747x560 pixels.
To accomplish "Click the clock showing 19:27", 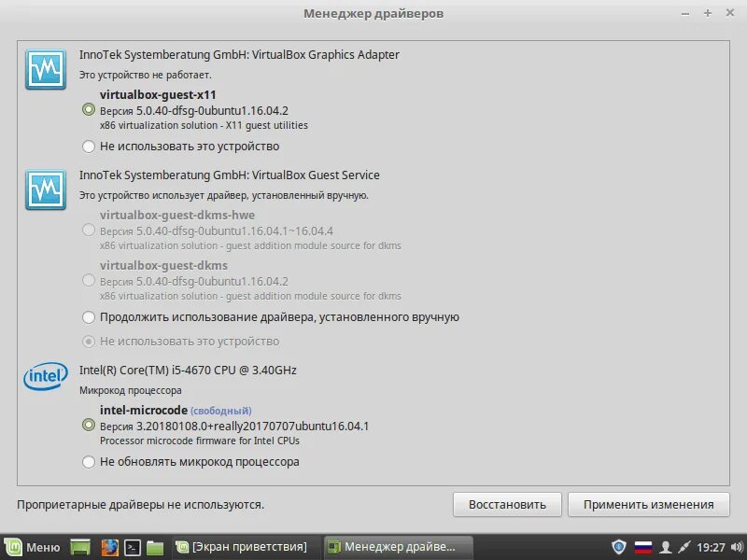I will (711, 548).
